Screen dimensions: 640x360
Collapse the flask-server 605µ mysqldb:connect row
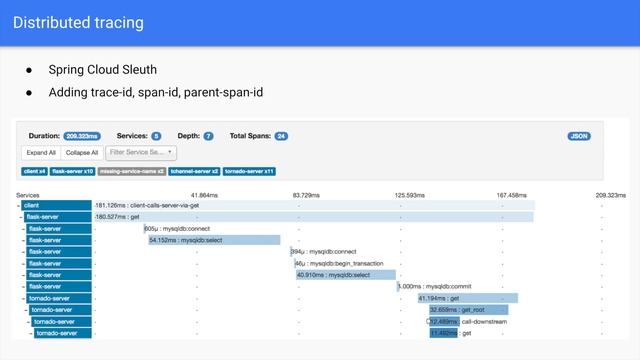tap(23, 229)
